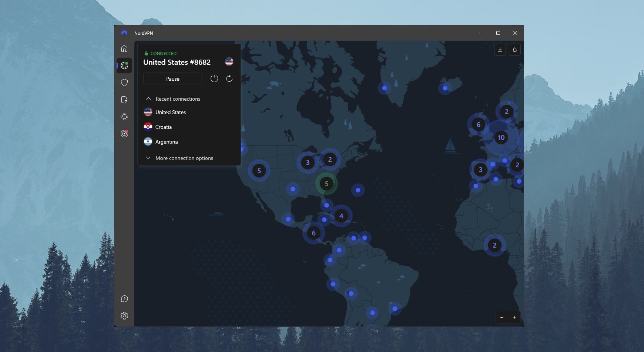Viewport: 644px width, 352px height.
Task: Minimize the NordVPN window
Action: [481, 33]
